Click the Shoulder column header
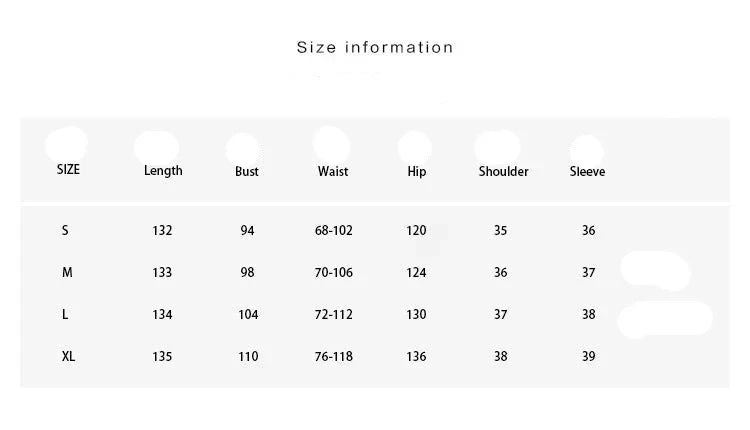 pos(503,172)
